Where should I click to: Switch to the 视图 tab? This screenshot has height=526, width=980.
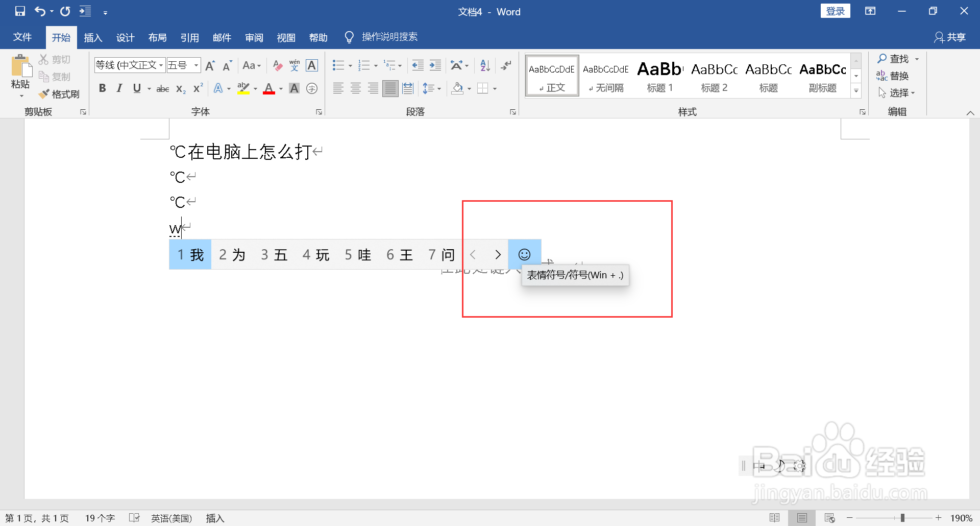pos(286,37)
